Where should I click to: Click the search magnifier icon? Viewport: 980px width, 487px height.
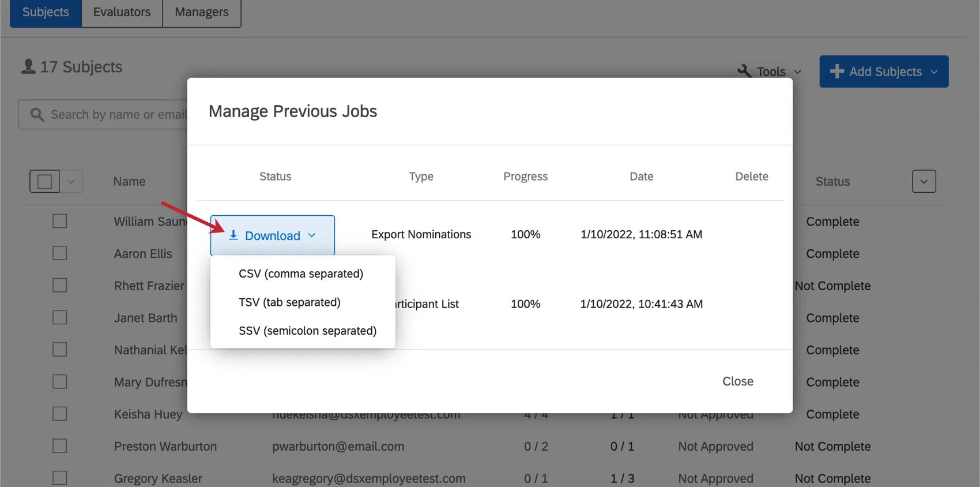[37, 114]
